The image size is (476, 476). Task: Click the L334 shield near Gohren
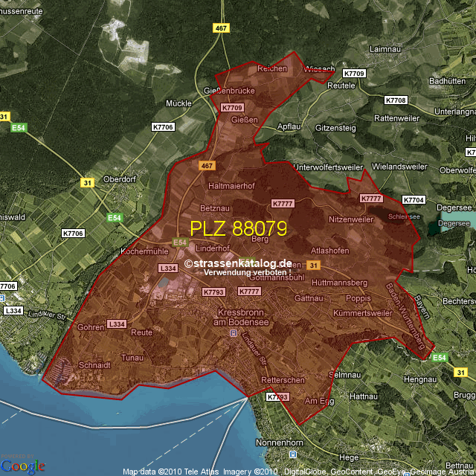[117, 324]
